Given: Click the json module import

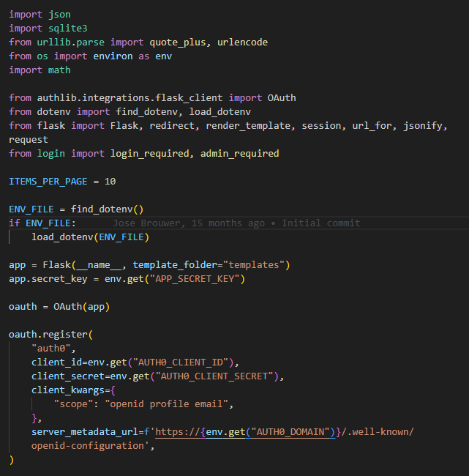Looking at the screenshot, I should pyautogui.click(x=59, y=14).
